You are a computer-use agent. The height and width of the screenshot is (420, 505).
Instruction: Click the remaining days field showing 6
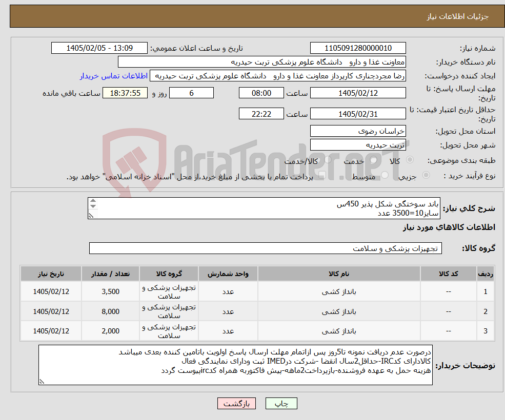click(191, 93)
